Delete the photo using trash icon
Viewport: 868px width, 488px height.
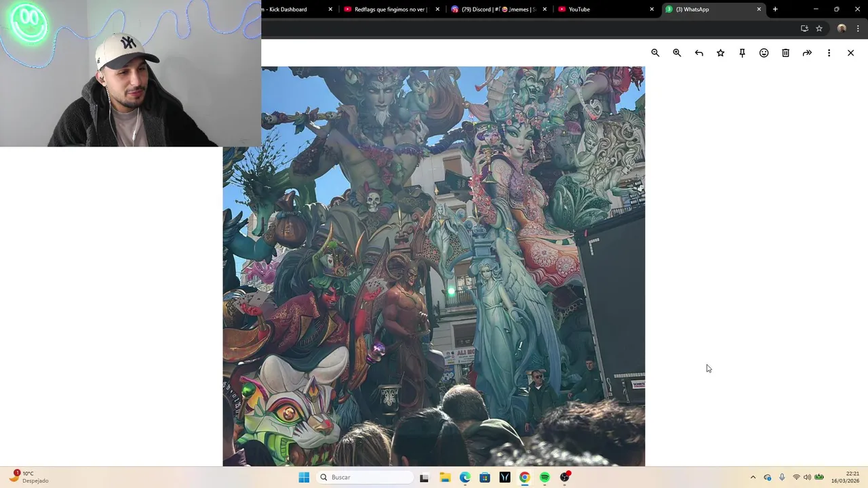(786, 53)
